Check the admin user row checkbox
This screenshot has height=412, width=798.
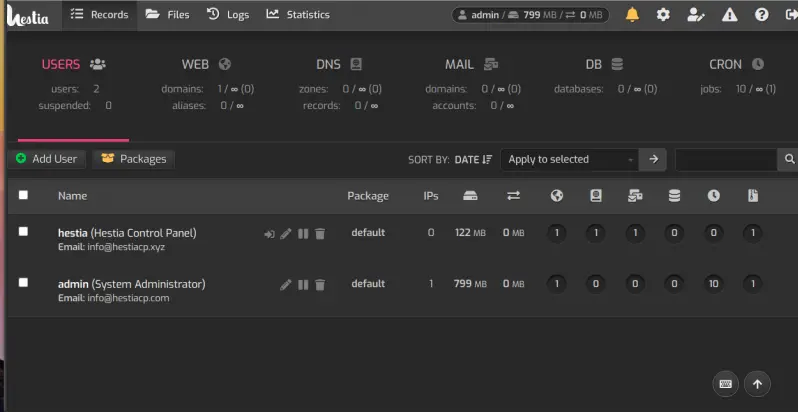[23, 282]
